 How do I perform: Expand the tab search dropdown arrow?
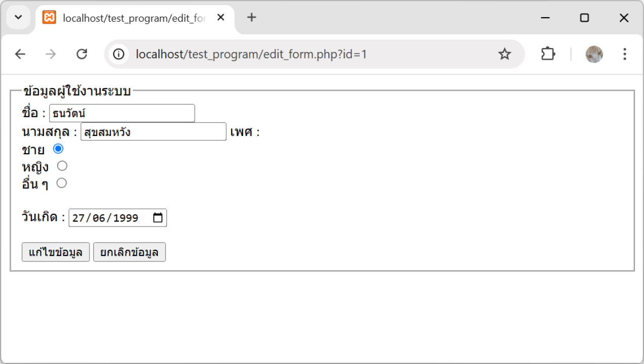[x=18, y=18]
